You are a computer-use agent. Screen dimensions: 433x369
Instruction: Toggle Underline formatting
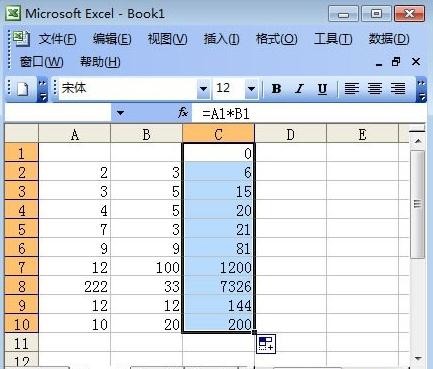(322, 89)
